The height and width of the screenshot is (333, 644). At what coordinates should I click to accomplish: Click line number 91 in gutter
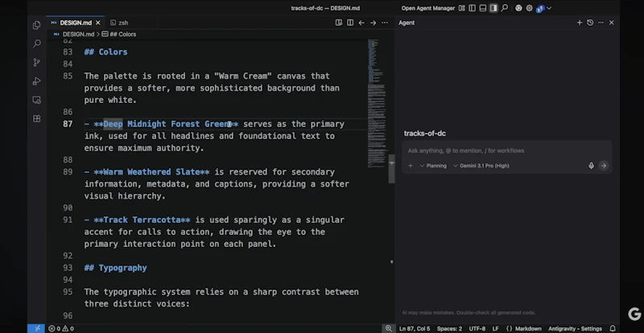pos(68,220)
